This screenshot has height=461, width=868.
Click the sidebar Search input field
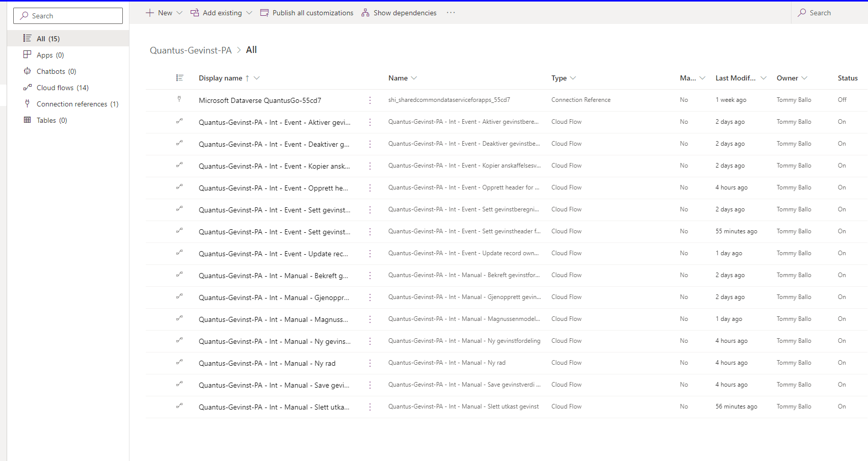(68, 15)
